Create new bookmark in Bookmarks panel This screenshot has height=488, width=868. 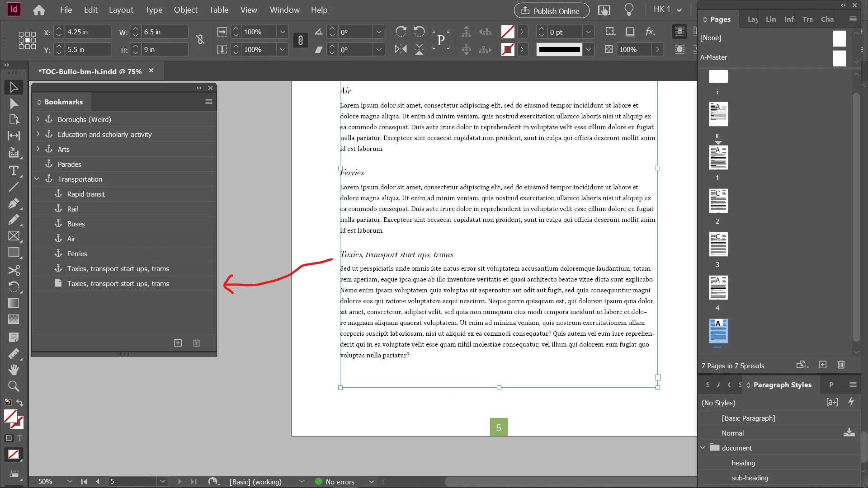click(x=178, y=343)
